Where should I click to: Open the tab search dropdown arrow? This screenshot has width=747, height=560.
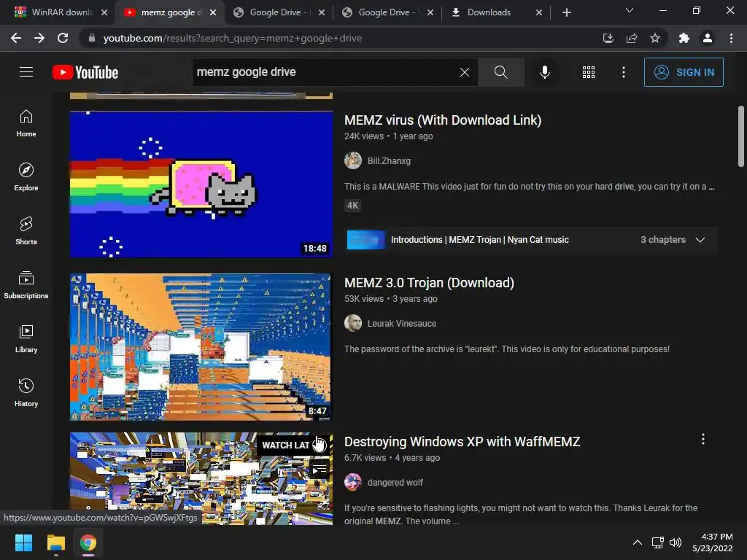[630, 10]
